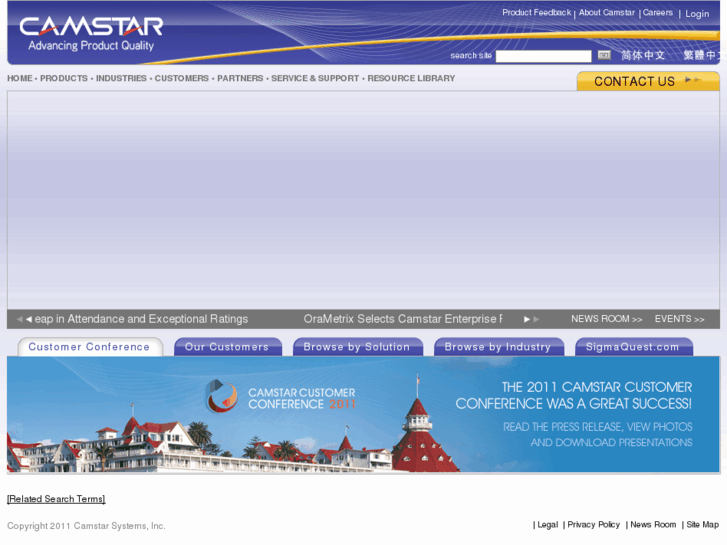Image resolution: width=727 pixels, height=545 pixels.
Task: Open Product Feedback link
Action: [x=536, y=13]
